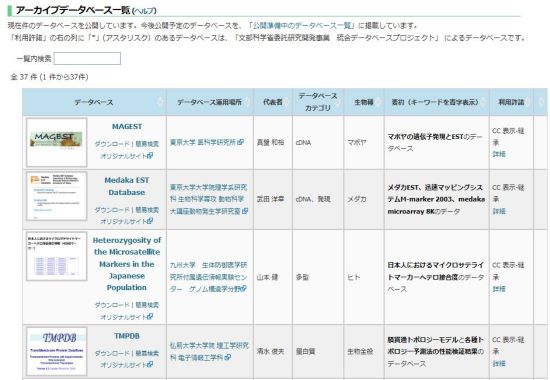This screenshot has width=550, height=380.
Task: Select the 全 37 件 result count text
Action: 49,76
